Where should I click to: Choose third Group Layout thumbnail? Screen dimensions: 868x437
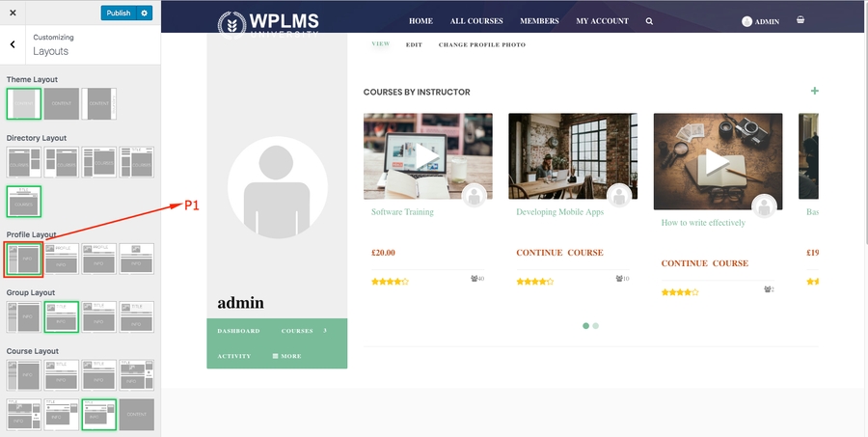99,316
